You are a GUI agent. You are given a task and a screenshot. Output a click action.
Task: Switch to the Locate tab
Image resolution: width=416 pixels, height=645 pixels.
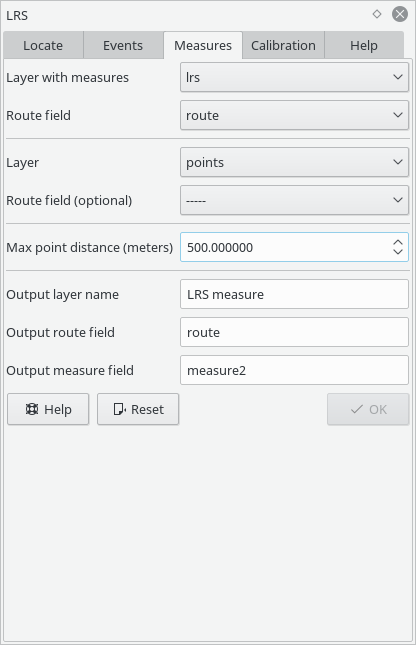pyautogui.click(x=43, y=45)
